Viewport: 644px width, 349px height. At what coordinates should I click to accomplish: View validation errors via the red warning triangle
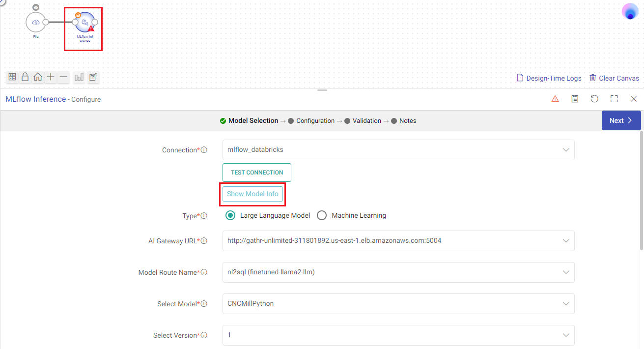pos(555,99)
